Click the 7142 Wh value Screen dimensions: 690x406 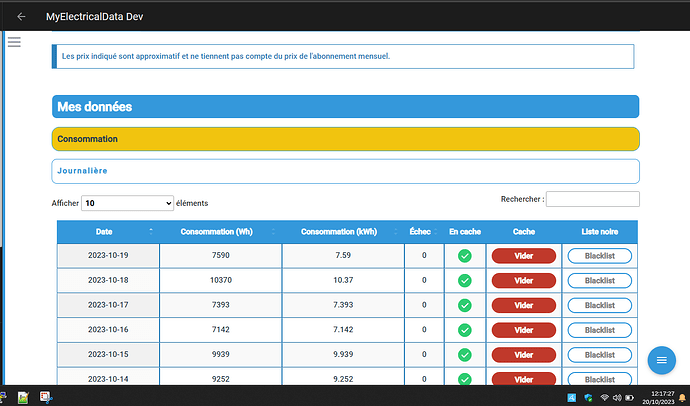220,329
